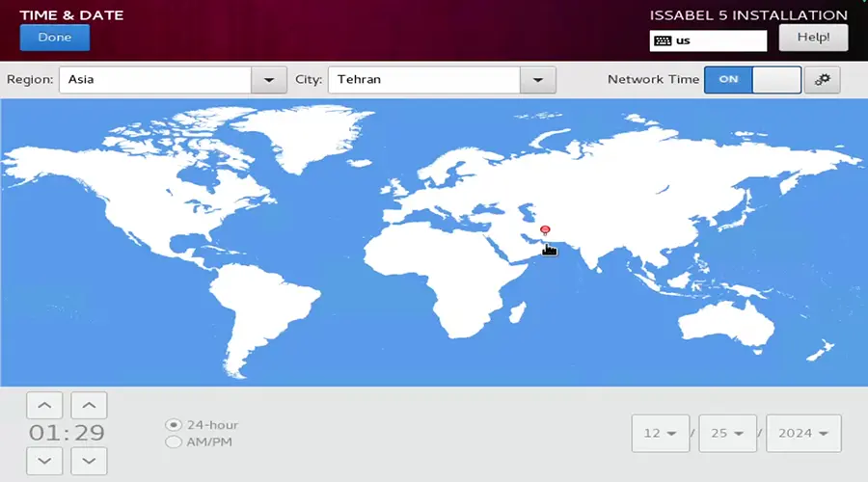Decrease the minutes value
868x482 pixels.
click(89, 461)
